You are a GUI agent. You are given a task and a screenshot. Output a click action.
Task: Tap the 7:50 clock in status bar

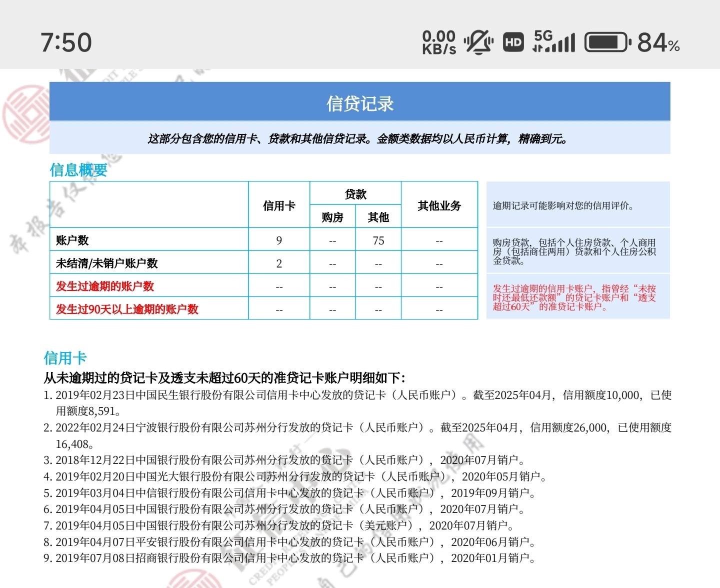[x=66, y=42]
